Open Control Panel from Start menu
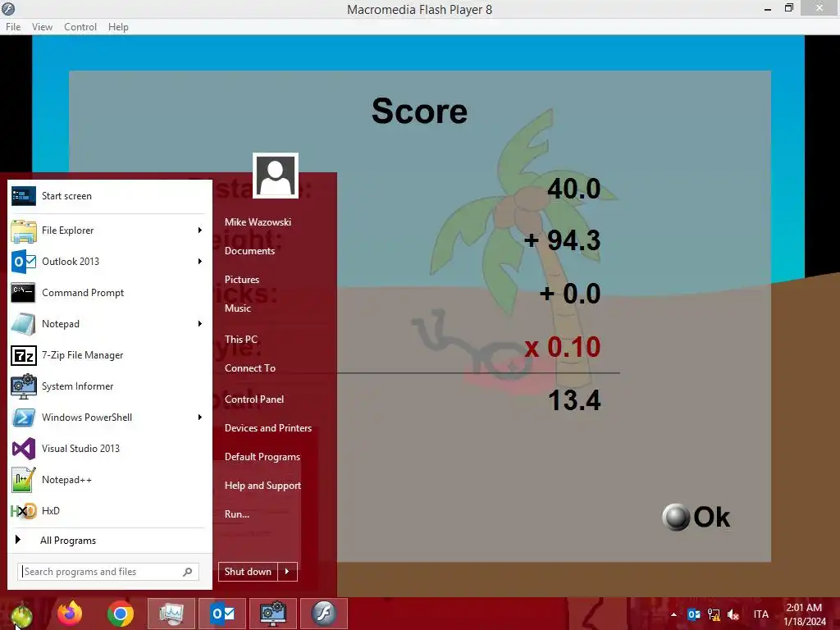 point(254,399)
